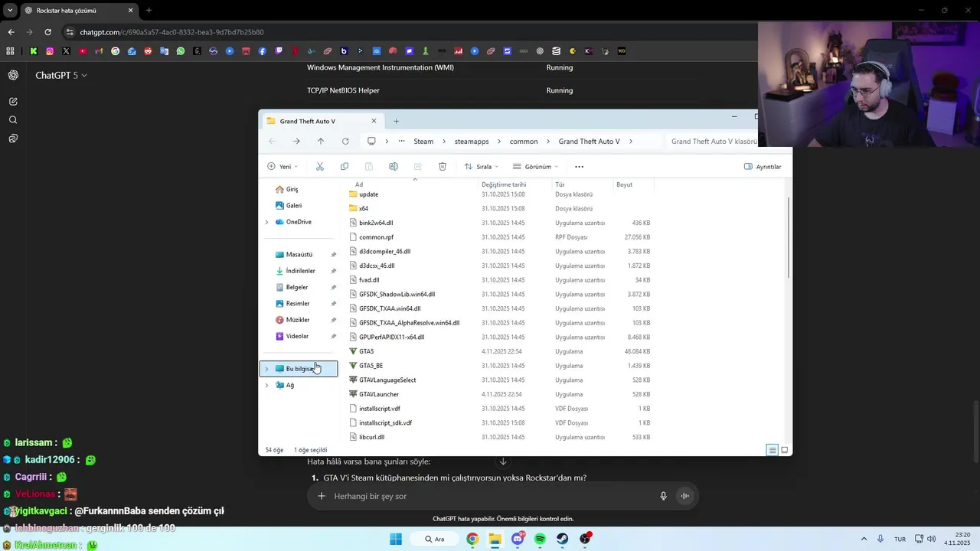The image size is (980, 551).
Task: Go forward in File Explorer
Action: pyautogui.click(x=296, y=142)
